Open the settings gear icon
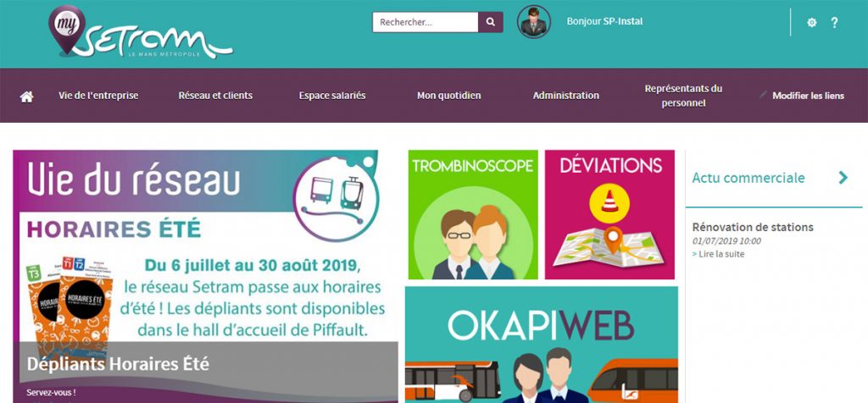This screenshot has width=868, height=403. (811, 23)
